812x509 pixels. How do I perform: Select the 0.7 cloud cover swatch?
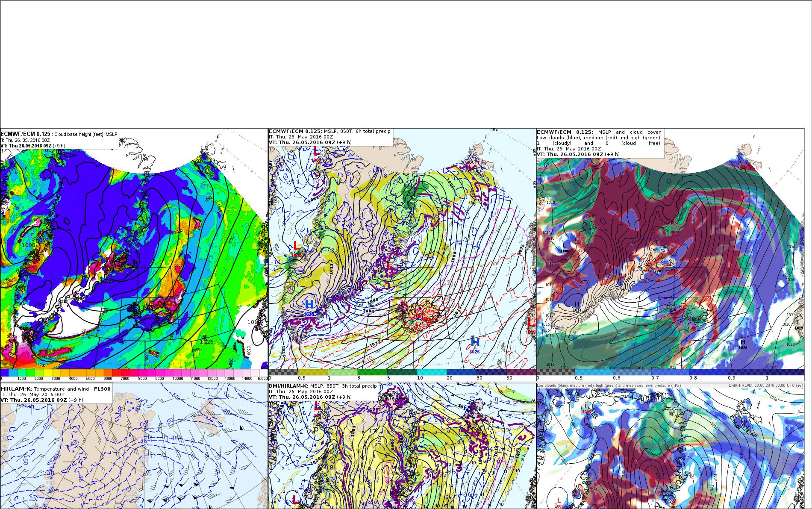click(x=671, y=372)
